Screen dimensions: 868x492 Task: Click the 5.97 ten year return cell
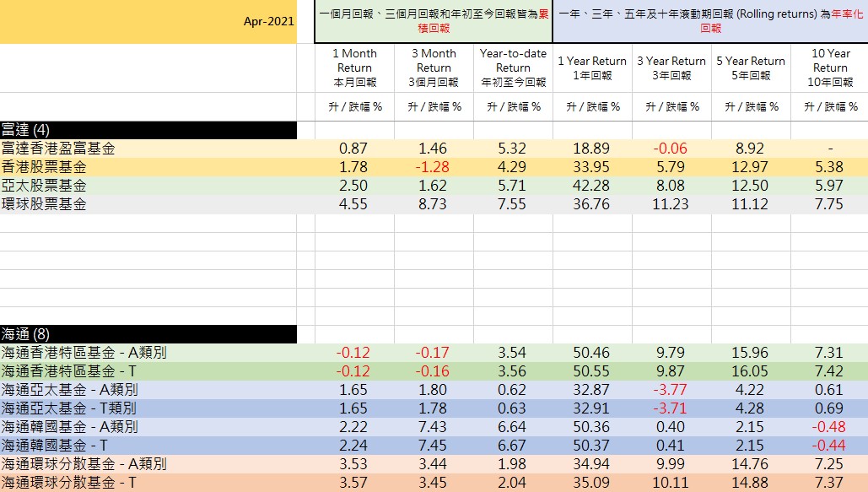coord(828,186)
